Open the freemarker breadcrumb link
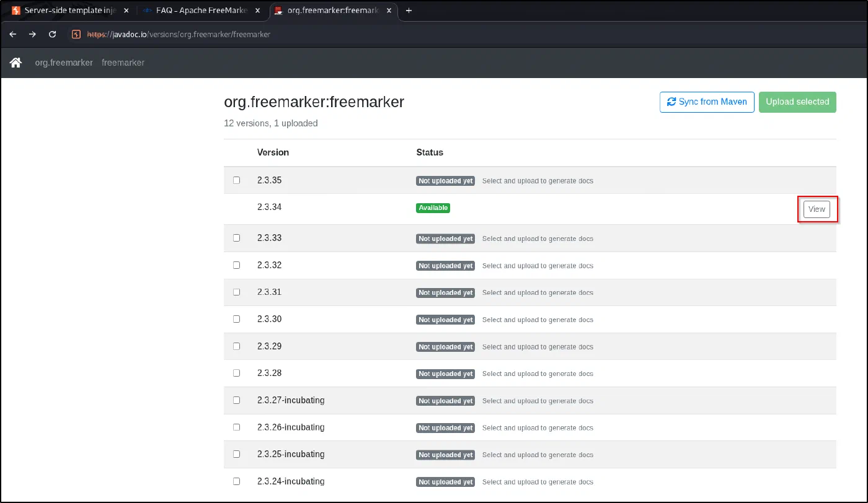Screen dimensions: 868x503 [x=123, y=63]
